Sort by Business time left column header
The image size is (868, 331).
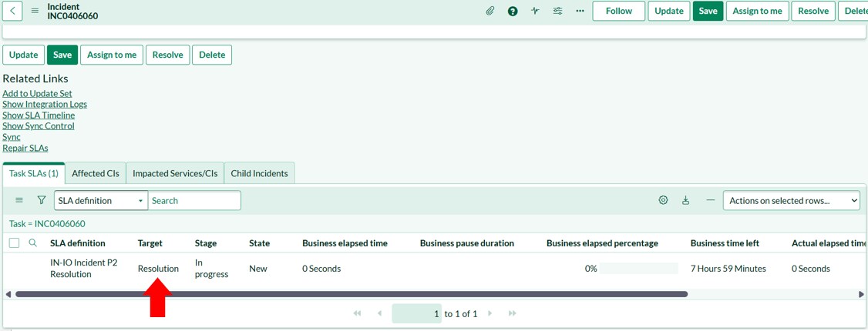click(725, 243)
